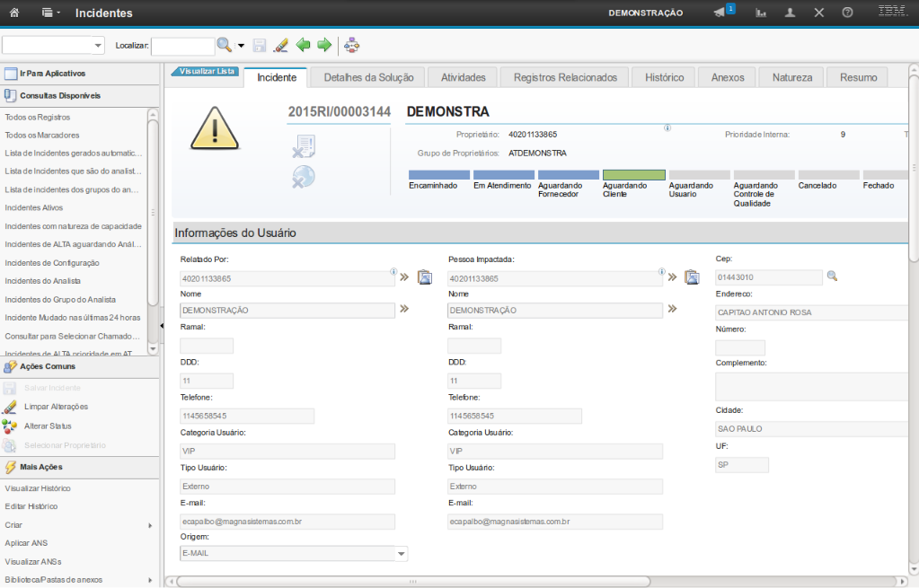This screenshot has width=919, height=588.
Task: Switch to the Detalhes da Solução tab
Action: tap(368, 77)
